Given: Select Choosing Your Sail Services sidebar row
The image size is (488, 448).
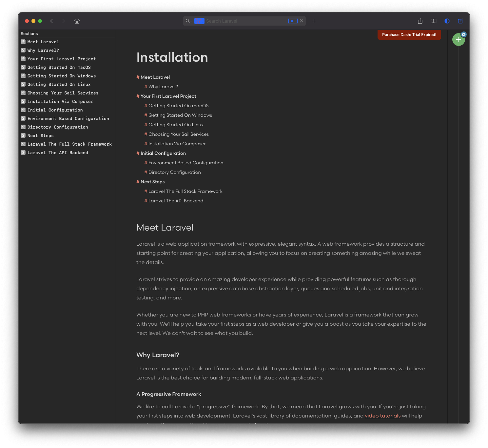Looking at the screenshot, I should point(67,93).
